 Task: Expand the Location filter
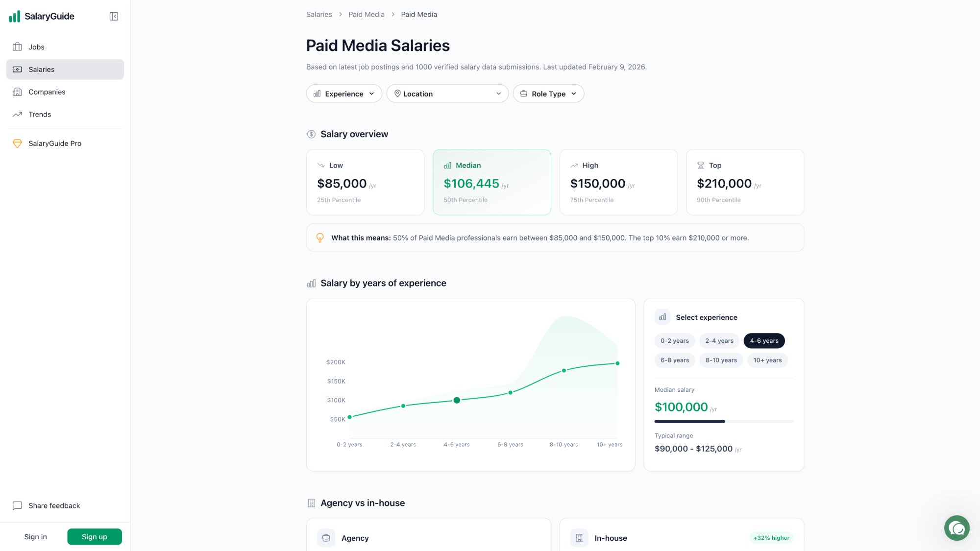coord(447,93)
